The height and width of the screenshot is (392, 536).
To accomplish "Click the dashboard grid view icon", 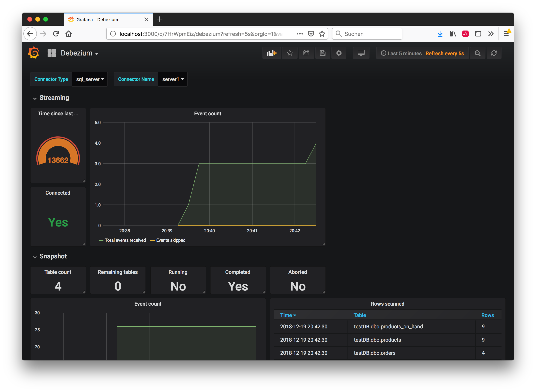I will tap(51, 53).
